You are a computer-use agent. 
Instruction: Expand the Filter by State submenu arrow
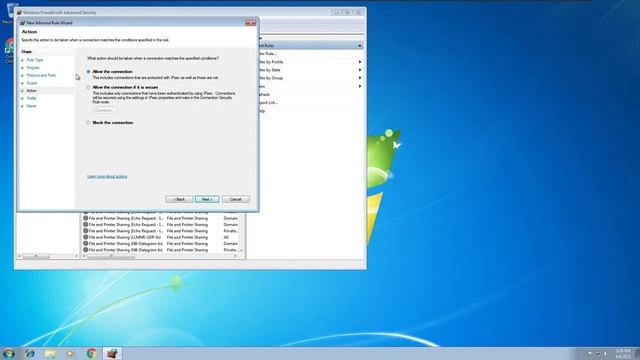pos(360,70)
